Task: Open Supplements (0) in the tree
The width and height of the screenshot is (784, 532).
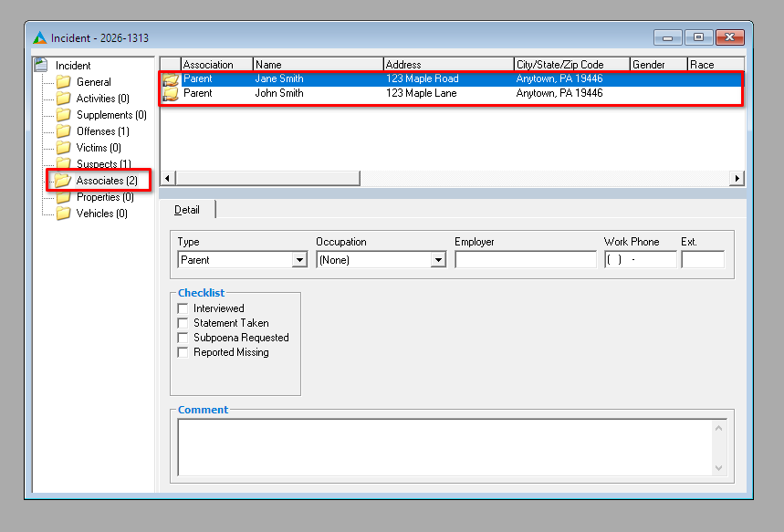Action: pyautogui.click(x=111, y=115)
